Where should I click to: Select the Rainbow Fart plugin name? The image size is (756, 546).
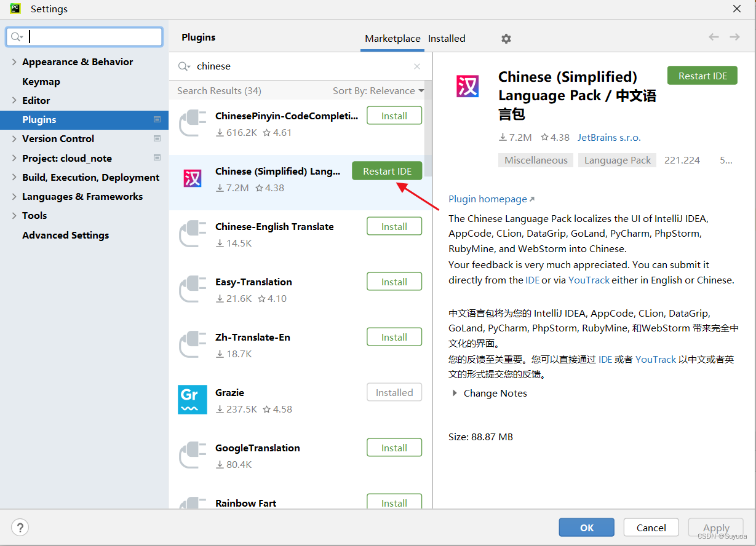point(245,503)
